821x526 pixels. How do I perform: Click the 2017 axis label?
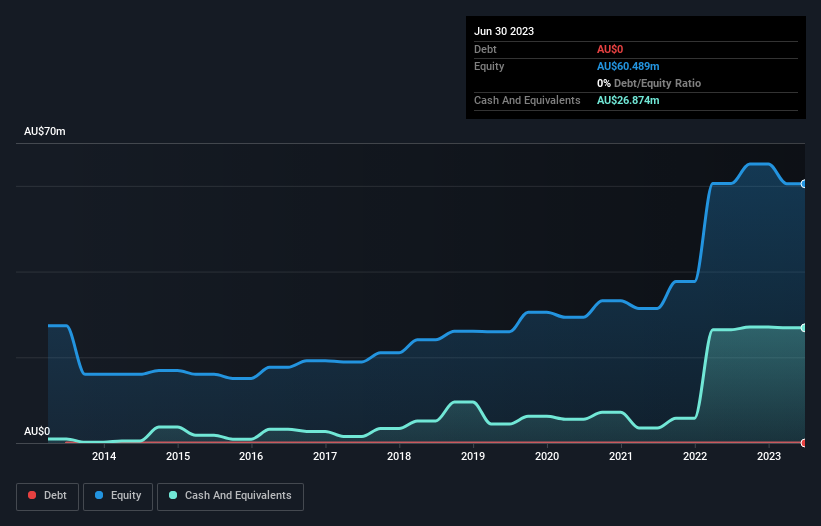pyautogui.click(x=325, y=456)
